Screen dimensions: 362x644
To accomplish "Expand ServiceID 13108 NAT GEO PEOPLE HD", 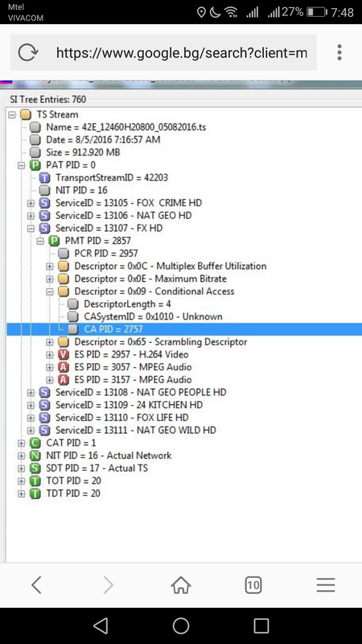I will [31, 393].
